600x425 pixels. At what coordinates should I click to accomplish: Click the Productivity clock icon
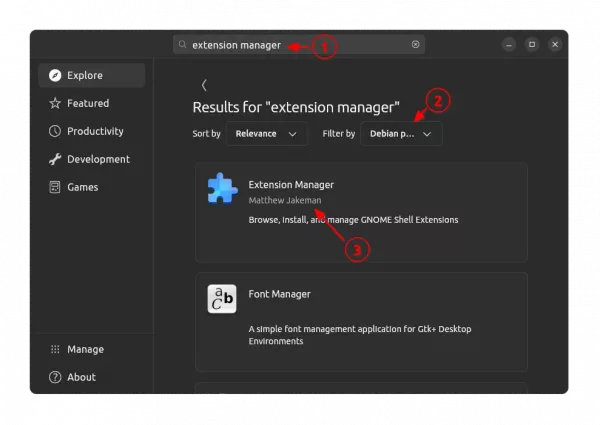[x=55, y=131]
